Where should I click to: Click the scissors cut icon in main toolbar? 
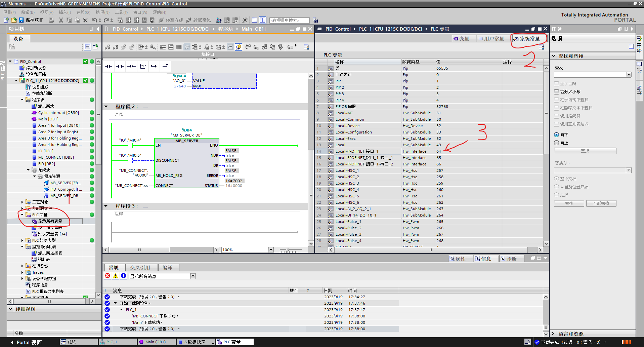[61, 20]
